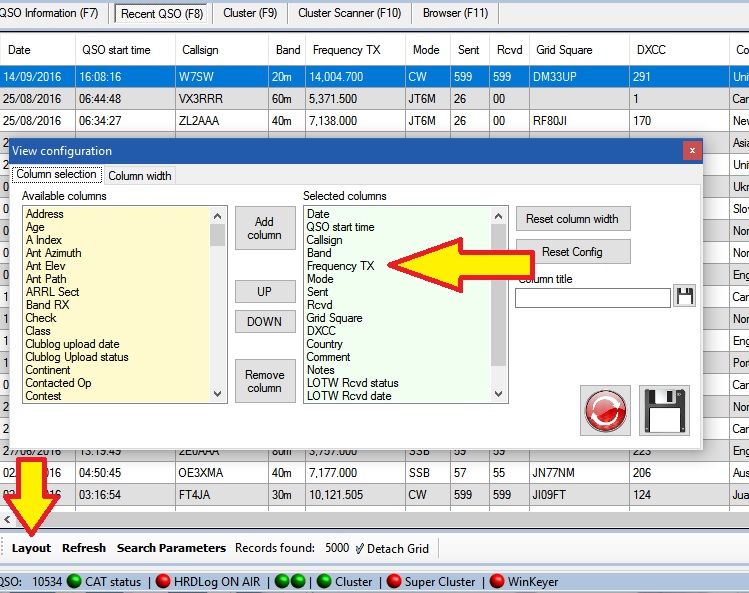
Task: Click the DXCC column header
Action: click(x=679, y=50)
